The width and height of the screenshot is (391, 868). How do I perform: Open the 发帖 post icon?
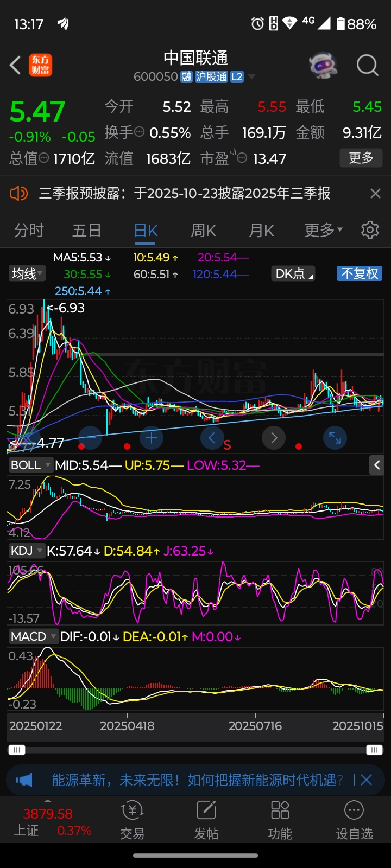coord(206,820)
